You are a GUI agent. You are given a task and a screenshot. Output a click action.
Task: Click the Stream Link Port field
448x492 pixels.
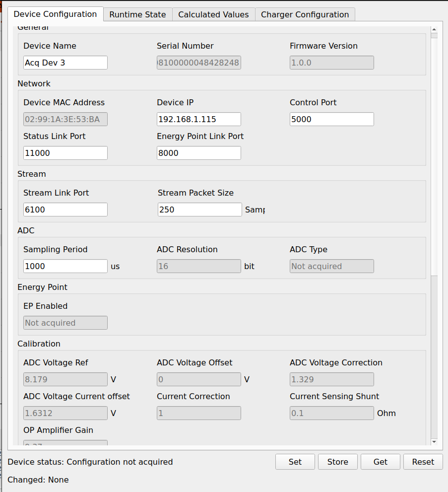pos(65,210)
